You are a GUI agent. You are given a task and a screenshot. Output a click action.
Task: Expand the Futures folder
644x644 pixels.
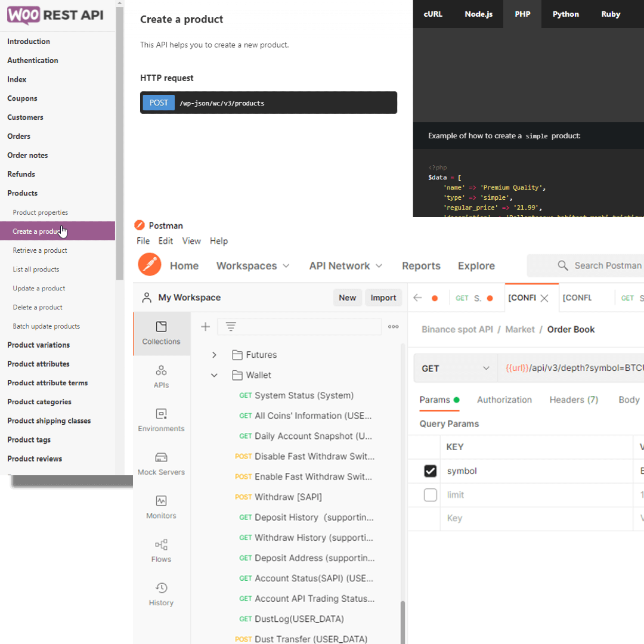pyautogui.click(x=214, y=355)
